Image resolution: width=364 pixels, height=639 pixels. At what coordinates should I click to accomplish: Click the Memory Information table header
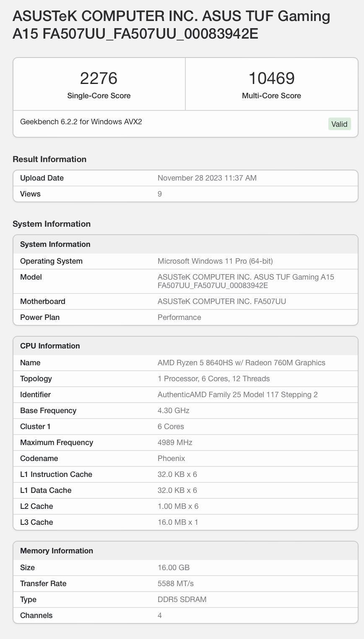click(x=185, y=551)
